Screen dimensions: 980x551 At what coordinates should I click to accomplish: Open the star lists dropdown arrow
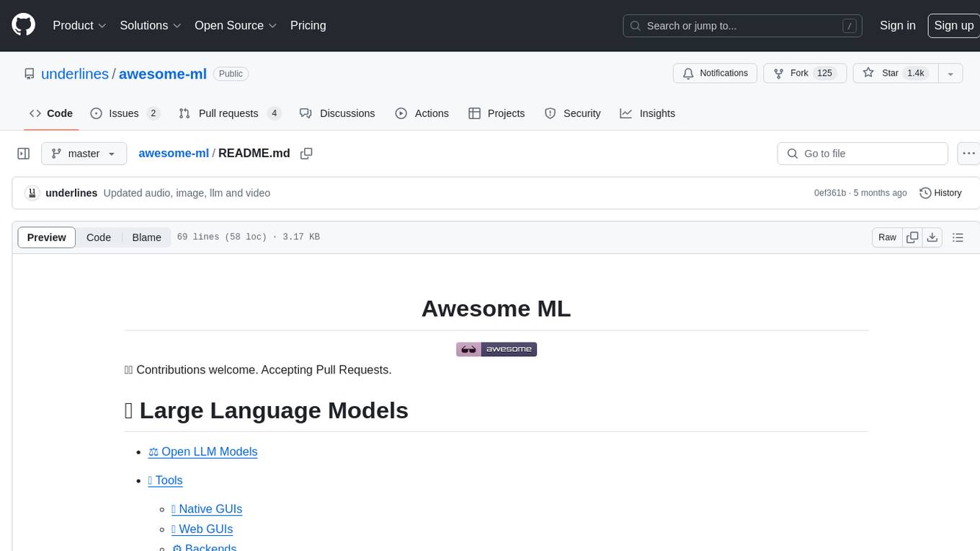[950, 74]
